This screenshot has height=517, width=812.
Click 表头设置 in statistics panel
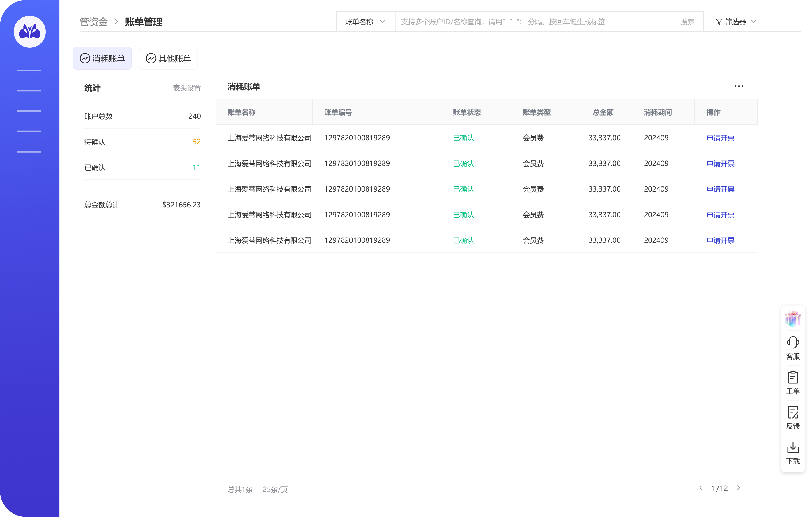click(x=186, y=88)
